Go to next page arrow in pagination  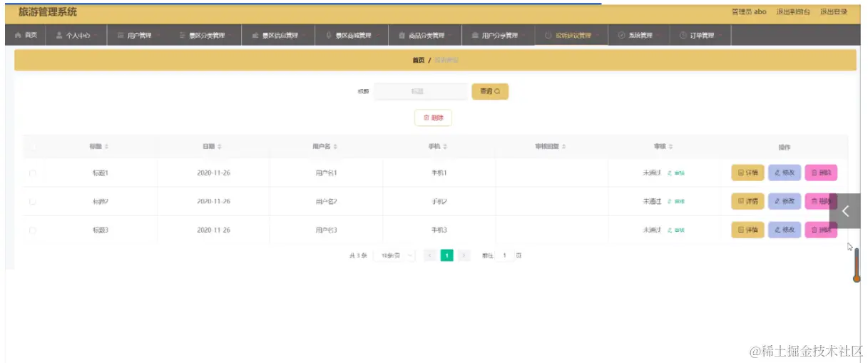[464, 255]
